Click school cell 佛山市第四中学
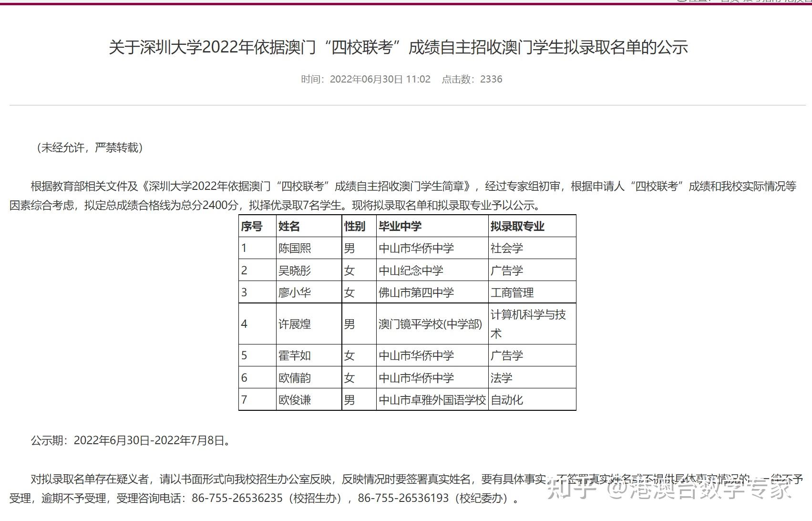 (432, 292)
